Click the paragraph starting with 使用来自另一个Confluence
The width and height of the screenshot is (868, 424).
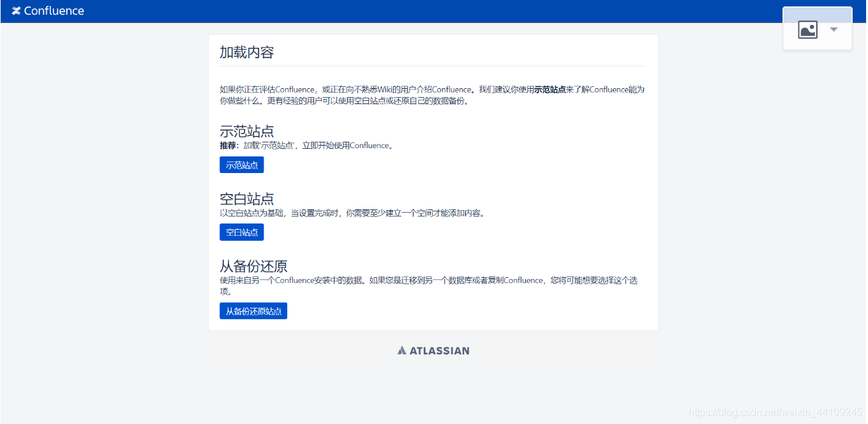coord(429,286)
